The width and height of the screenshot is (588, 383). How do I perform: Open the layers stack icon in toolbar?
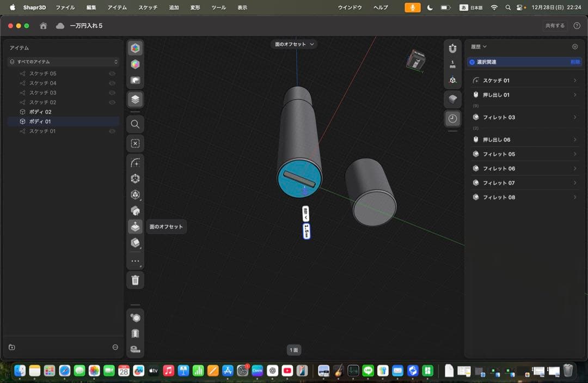135,99
